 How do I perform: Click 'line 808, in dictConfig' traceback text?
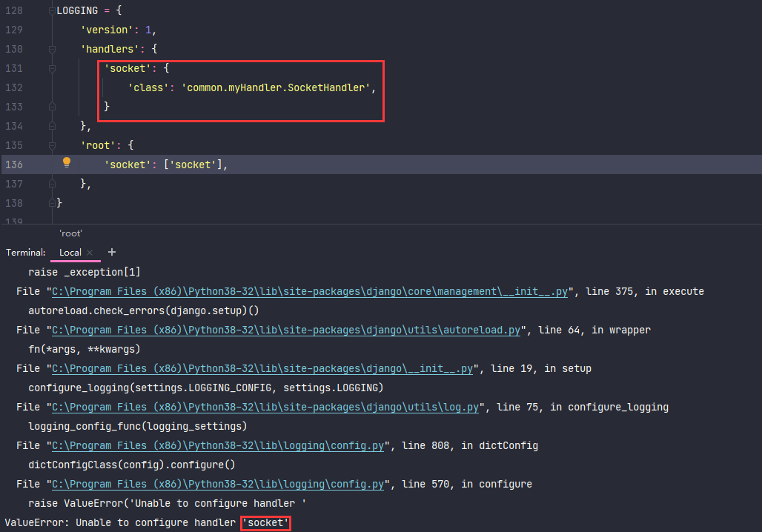[x=470, y=445]
